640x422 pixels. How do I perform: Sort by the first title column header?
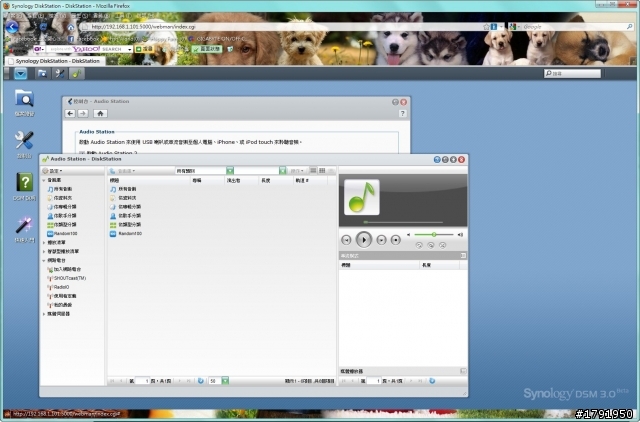(x=149, y=180)
